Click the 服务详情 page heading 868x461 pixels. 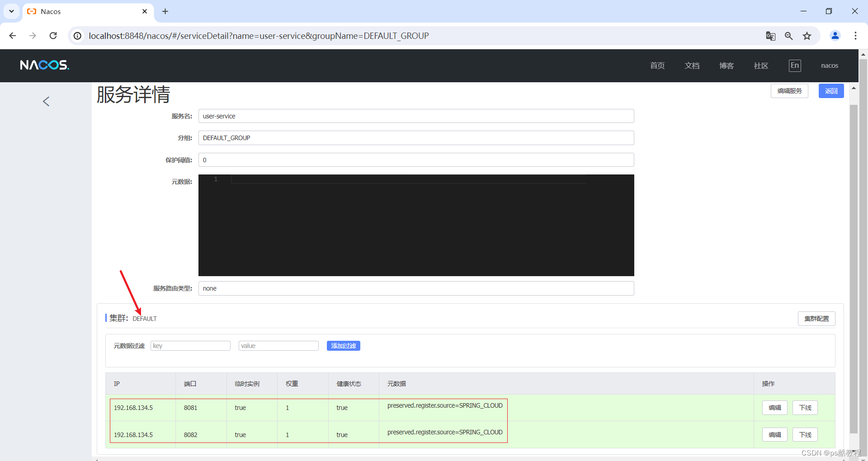[133, 94]
